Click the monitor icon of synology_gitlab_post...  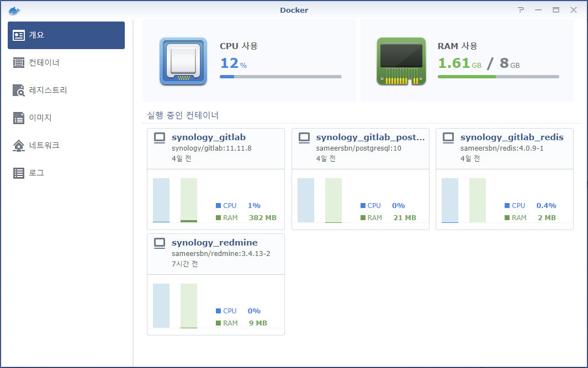304,138
